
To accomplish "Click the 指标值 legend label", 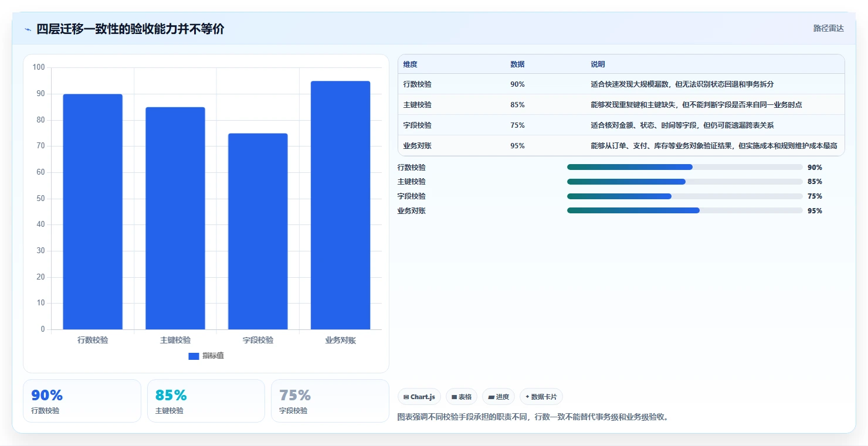I will pos(213,356).
